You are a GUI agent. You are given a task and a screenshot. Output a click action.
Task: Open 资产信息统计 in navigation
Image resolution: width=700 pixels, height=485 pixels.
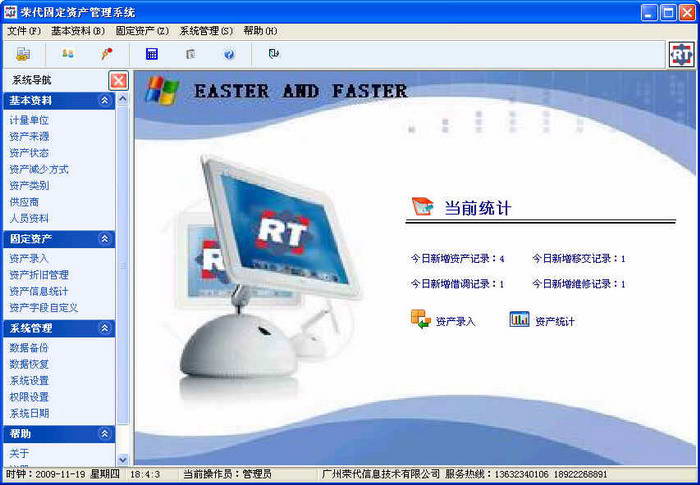[39, 291]
